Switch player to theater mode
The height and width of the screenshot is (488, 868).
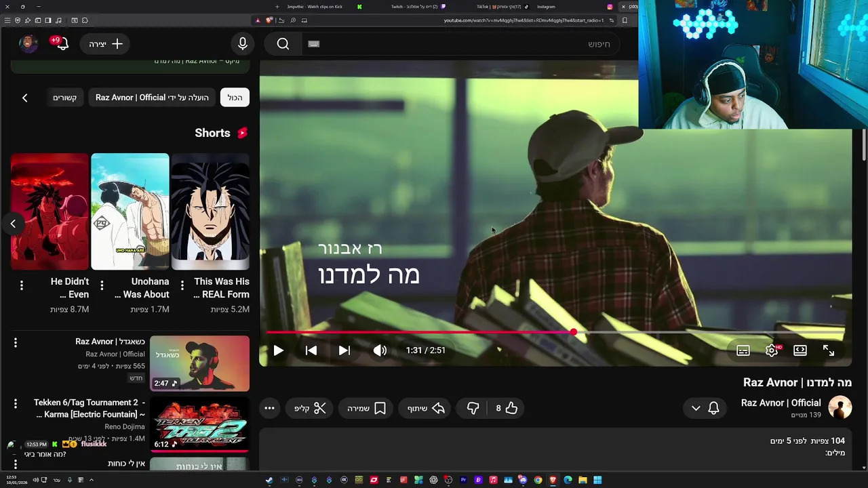800,350
